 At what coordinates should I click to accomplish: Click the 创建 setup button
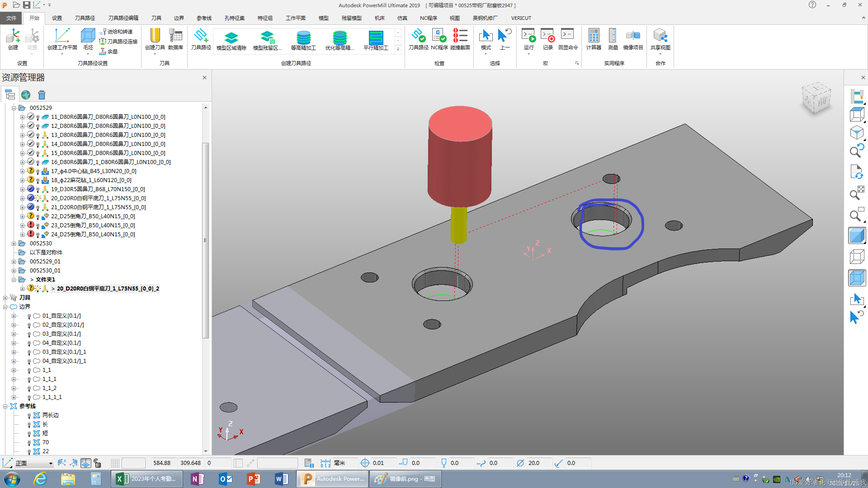coord(13,39)
